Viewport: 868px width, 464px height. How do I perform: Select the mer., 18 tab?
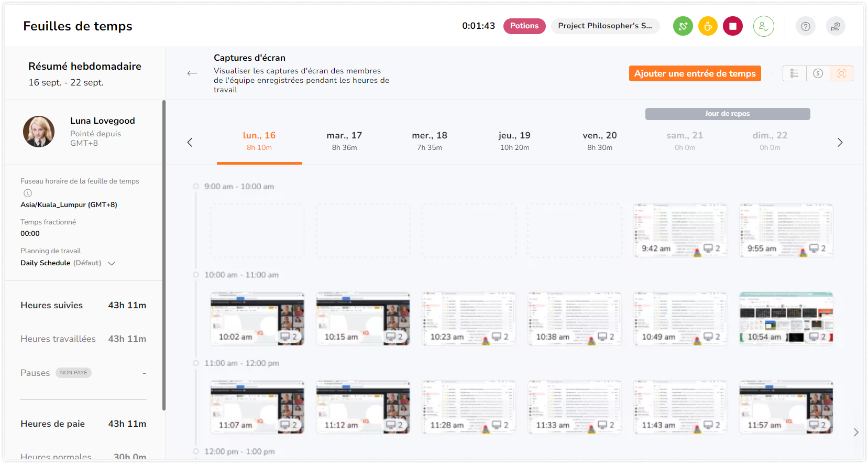click(430, 141)
